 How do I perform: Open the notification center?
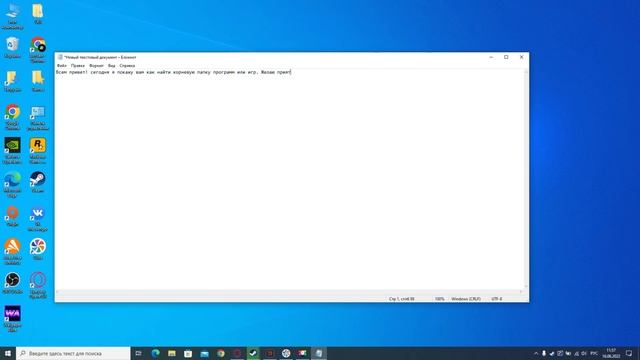pyautogui.click(x=629, y=353)
